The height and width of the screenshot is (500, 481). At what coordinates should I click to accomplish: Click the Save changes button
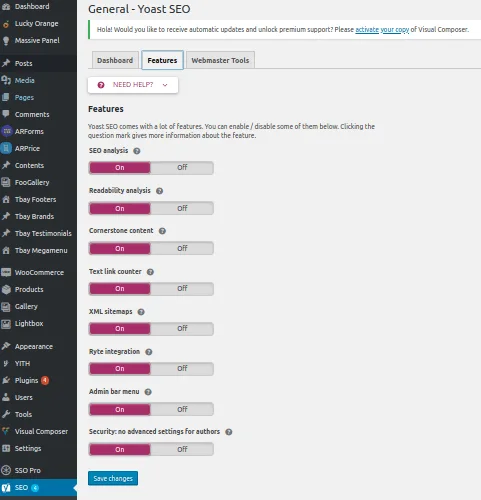click(113, 478)
